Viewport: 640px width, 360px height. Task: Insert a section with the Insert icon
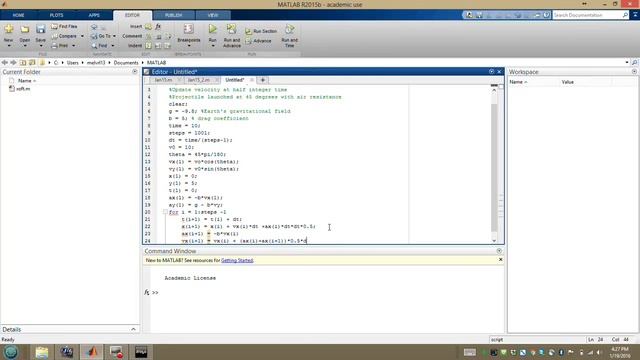pos(149,26)
